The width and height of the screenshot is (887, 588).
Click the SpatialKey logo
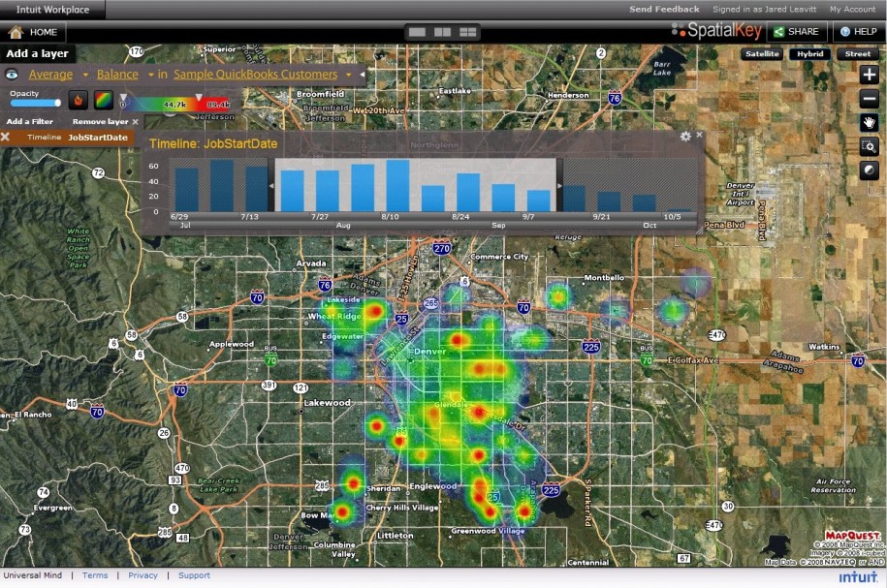click(x=716, y=30)
